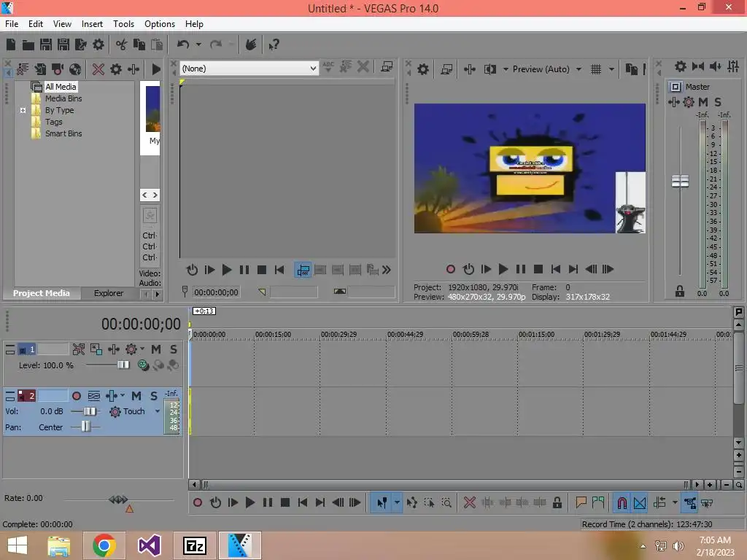747x560 pixels.
Task: Click the Trimmer timecode 00:00:00;00 field
Action: pyautogui.click(x=216, y=292)
